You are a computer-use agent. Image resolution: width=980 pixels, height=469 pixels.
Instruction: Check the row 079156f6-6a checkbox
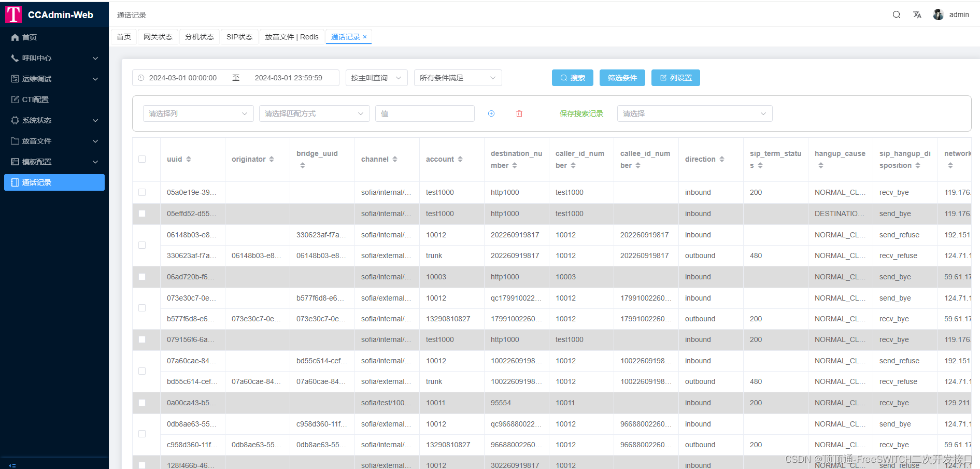[142, 339]
